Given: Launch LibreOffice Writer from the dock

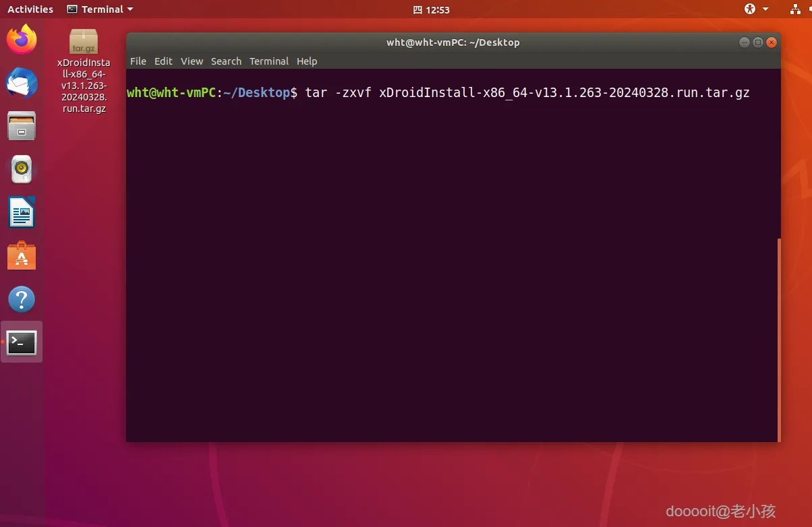Looking at the screenshot, I should coord(22,212).
